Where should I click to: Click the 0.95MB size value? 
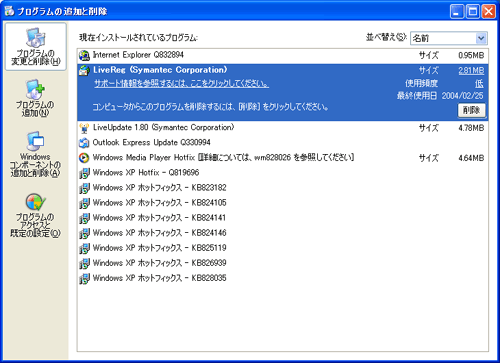pyautogui.click(x=471, y=55)
